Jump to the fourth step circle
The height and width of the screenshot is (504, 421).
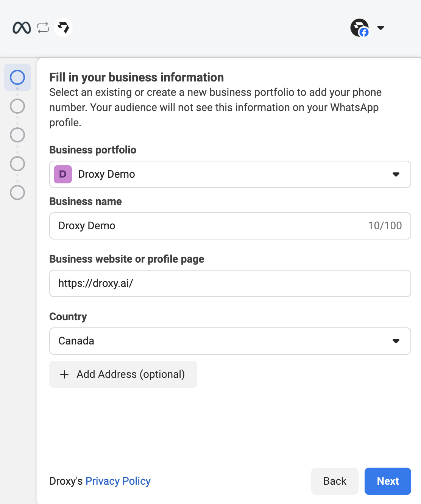click(17, 164)
